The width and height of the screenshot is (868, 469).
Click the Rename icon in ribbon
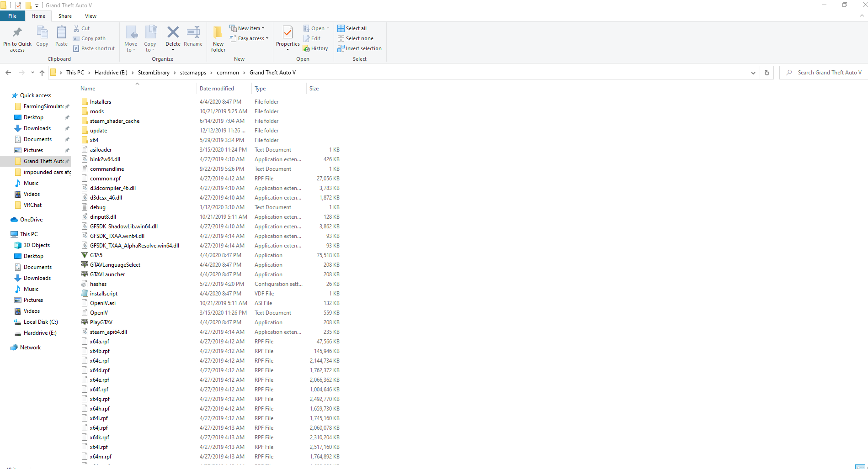coord(193,33)
